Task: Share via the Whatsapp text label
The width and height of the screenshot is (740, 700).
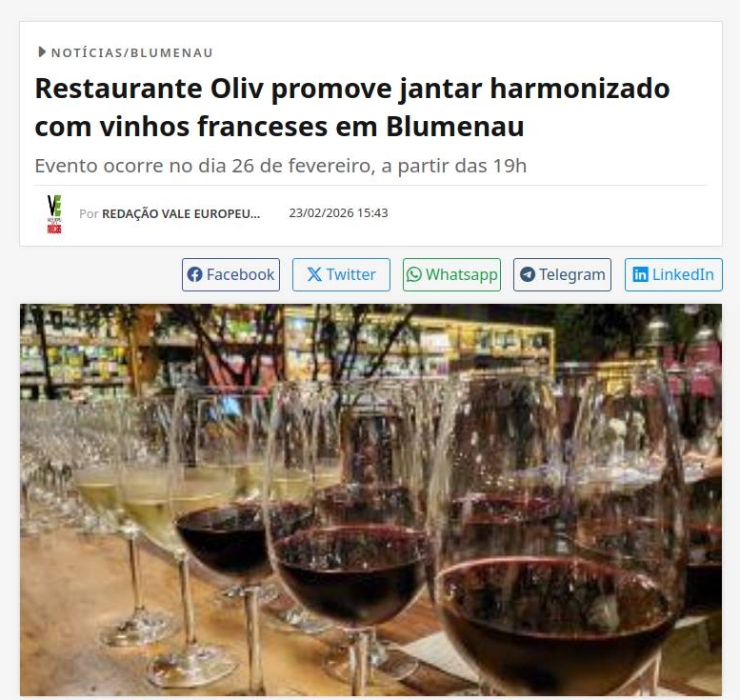Action: pos(462,274)
